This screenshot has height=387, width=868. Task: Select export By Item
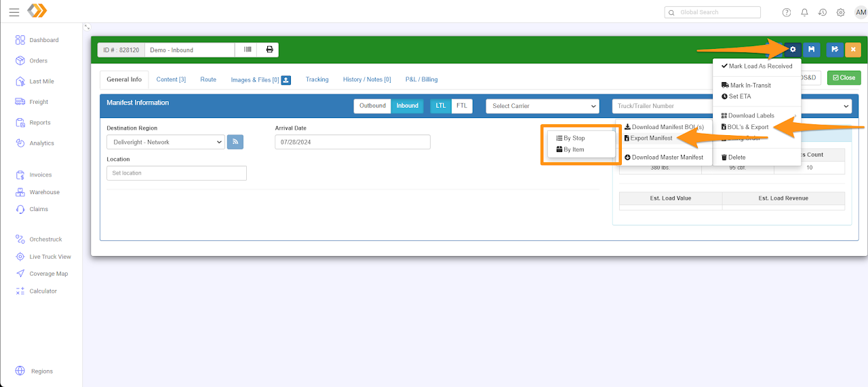[582, 149]
